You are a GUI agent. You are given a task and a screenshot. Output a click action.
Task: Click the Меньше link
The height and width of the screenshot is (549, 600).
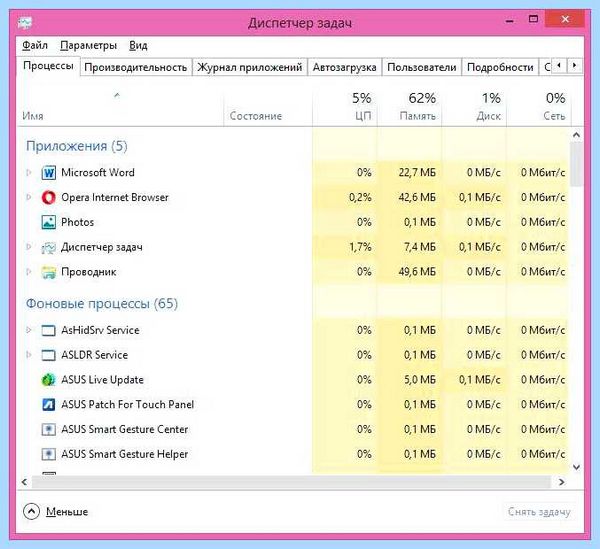pos(67,512)
